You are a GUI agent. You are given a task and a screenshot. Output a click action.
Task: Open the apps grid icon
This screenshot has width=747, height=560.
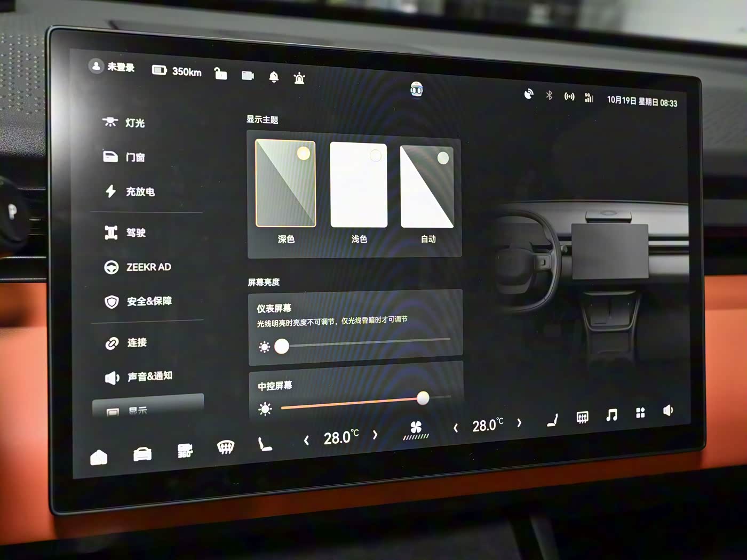pos(640,413)
